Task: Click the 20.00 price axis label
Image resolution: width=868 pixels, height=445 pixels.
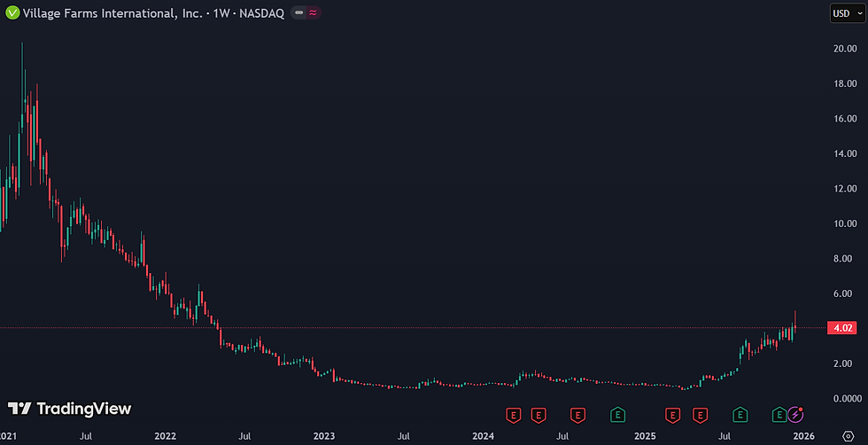Action: point(845,49)
